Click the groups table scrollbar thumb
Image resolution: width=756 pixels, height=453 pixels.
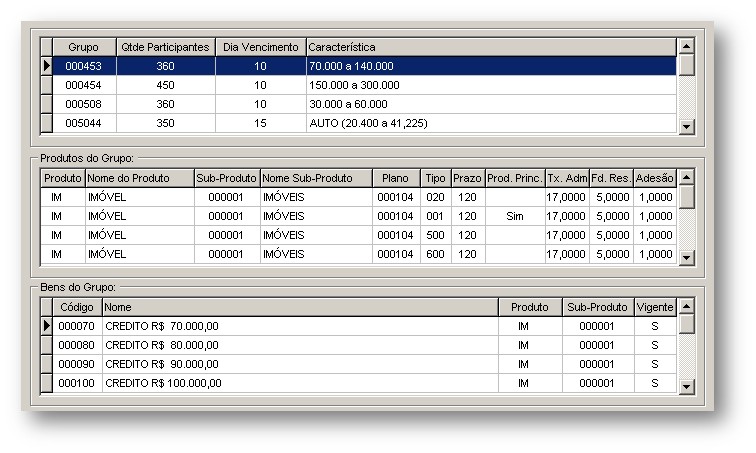(x=686, y=65)
